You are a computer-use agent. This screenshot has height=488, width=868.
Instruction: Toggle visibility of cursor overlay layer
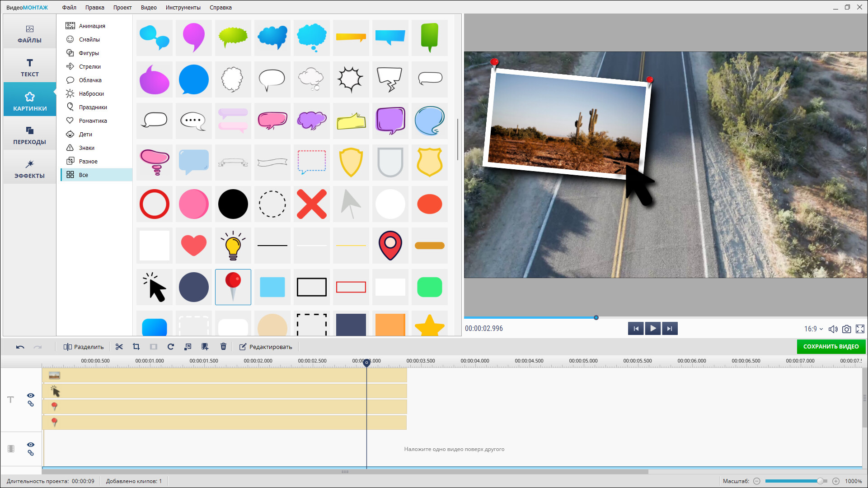30,394
